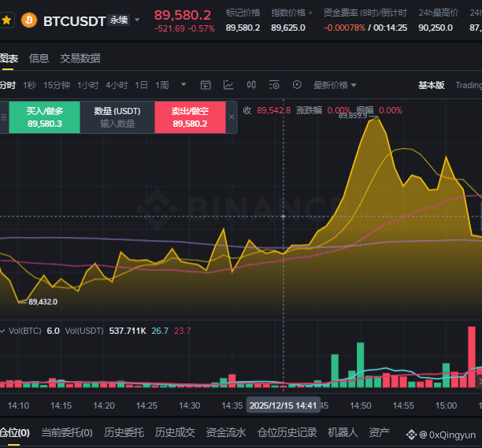The width and height of the screenshot is (482, 448).
Task: Select the 4小时 interval
Action: [117, 85]
